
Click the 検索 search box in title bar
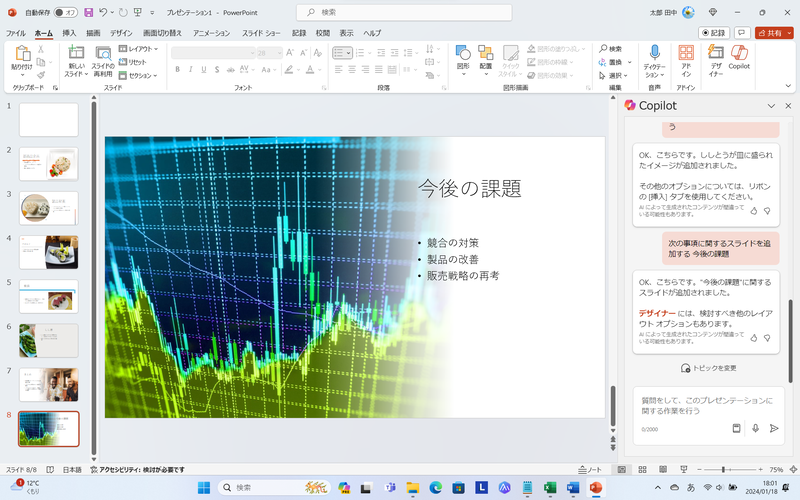pyautogui.click(x=404, y=12)
